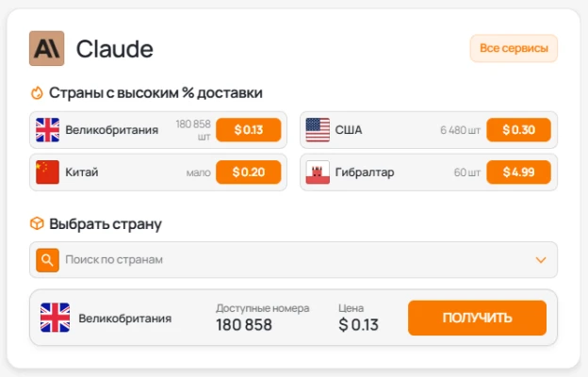The width and height of the screenshot is (588, 377).
Task: Click the China flag icon
Action: coord(47,172)
